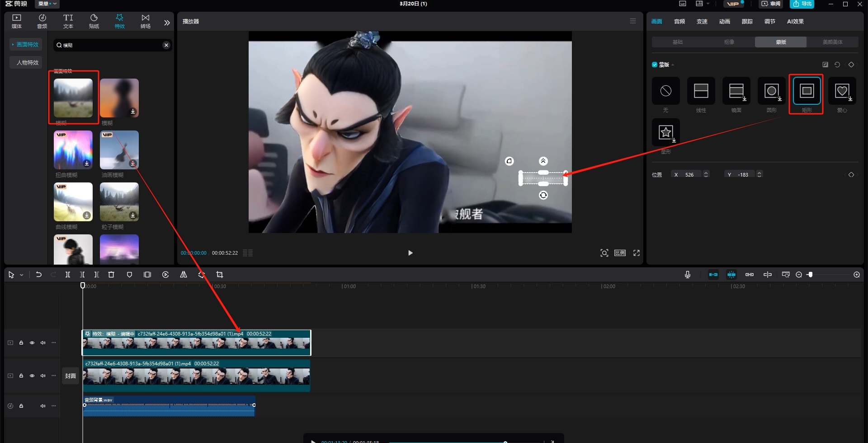
Task: Switch to the 跟踪 inspector tab
Action: (x=747, y=21)
